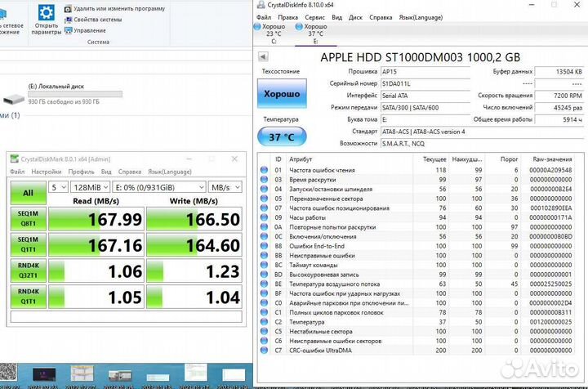Run the RND4K Q1T1 test
This screenshot has width=588, height=389.
pos(29,297)
